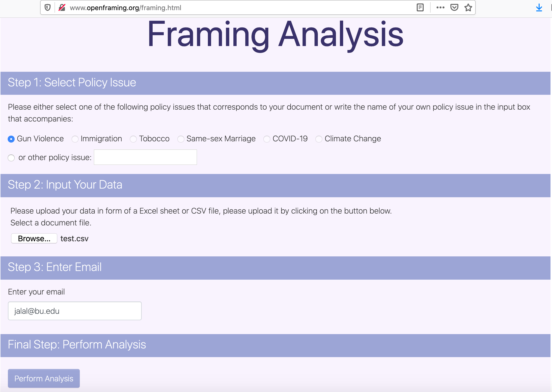Click the other policy issue text box
Viewport: 552px width, 392px height.
(145, 157)
